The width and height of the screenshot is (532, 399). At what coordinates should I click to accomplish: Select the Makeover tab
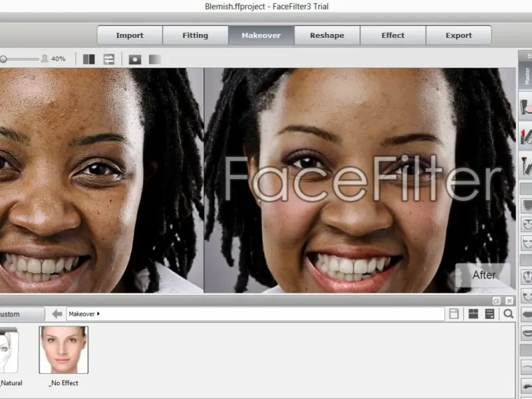(261, 35)
